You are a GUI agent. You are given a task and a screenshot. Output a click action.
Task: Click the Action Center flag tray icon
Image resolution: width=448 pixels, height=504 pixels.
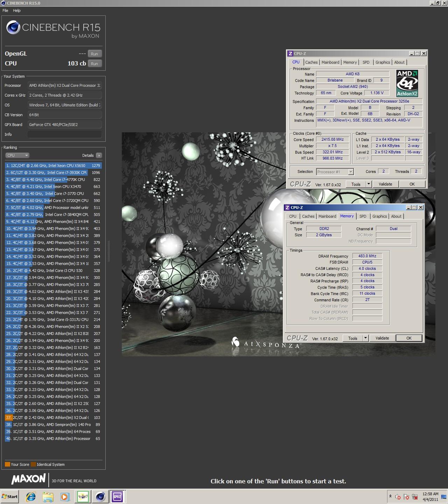coord(406,497)
